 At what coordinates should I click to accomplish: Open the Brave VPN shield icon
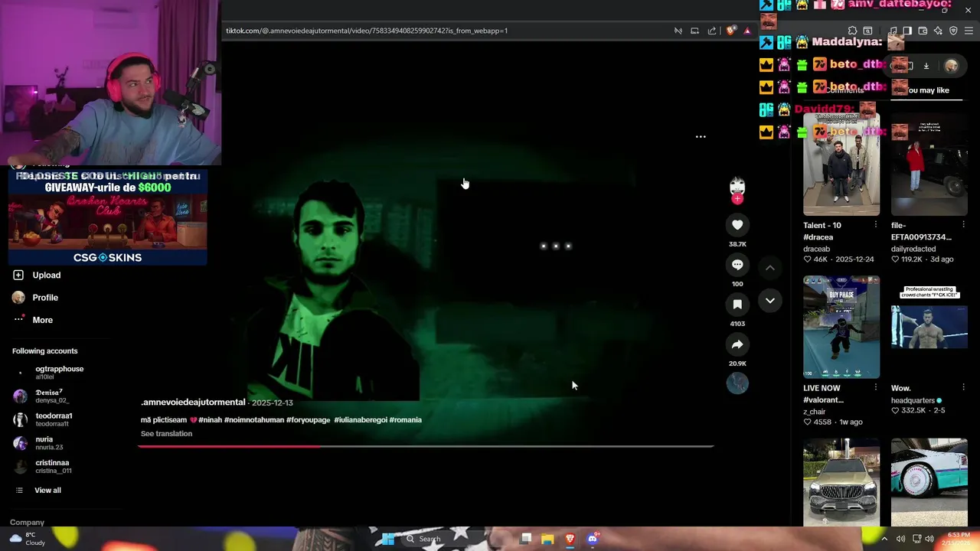(x=953, y=31)
